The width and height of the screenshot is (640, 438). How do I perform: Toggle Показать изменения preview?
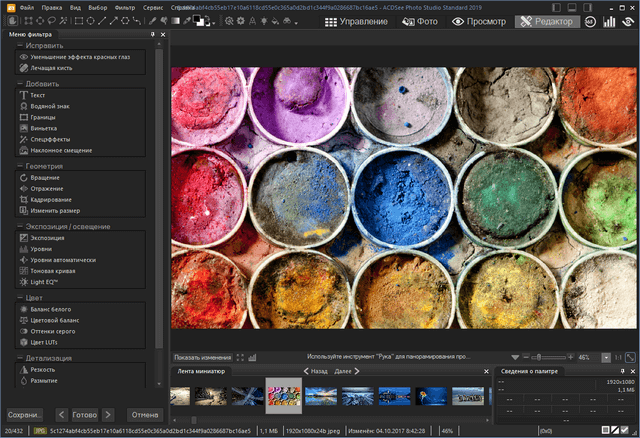201,357
